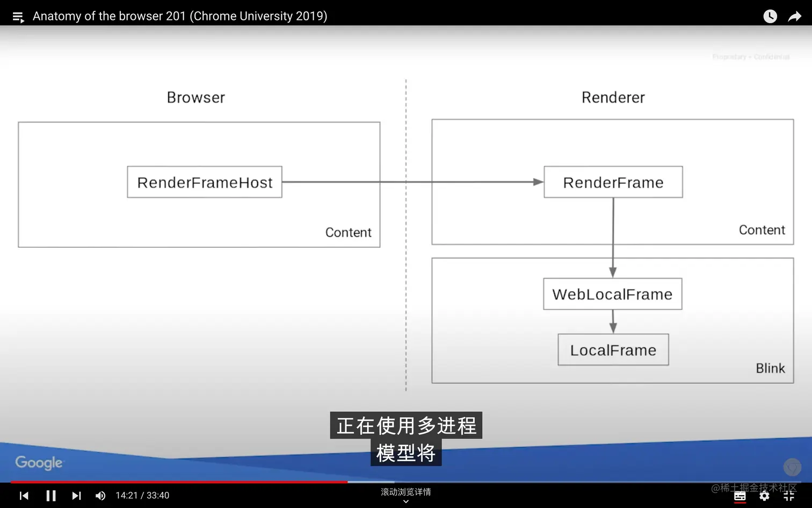The height and width of the screenshot is (508, 812).
Task: Click the Chrome watermark channel logo
Action: (792, 467)
